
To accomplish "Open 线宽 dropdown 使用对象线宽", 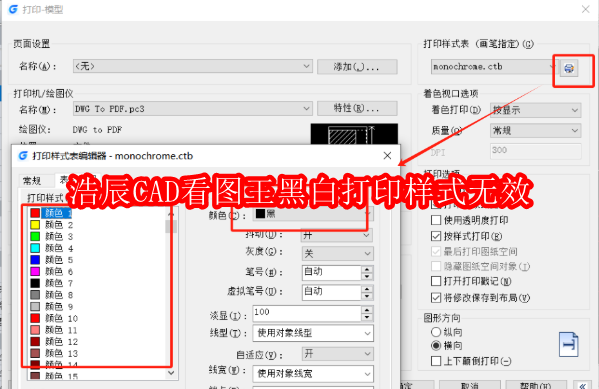I will (x=313, y=374).
